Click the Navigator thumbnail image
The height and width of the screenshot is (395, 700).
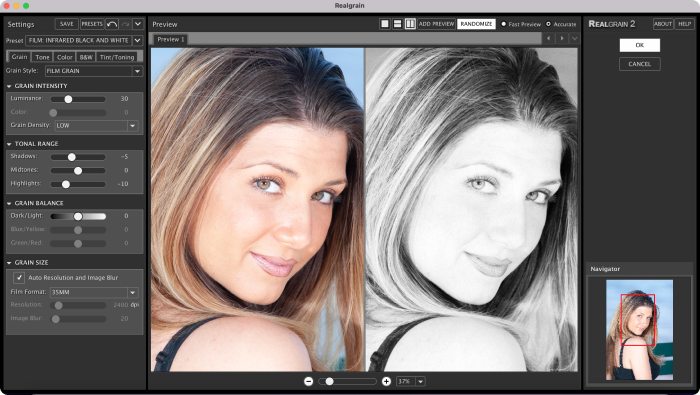pyautogui.click(x=639, y=330)
